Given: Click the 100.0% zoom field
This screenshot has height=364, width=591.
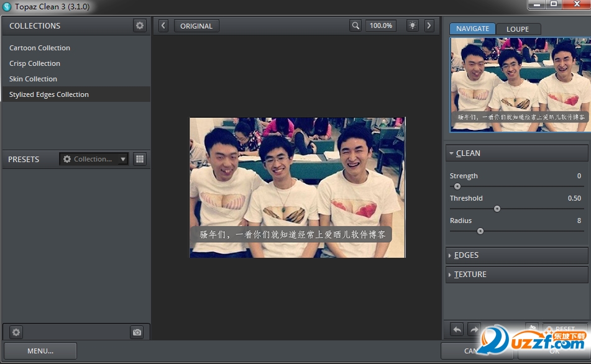Looking at the screenshot, I should tap(381, 25).
